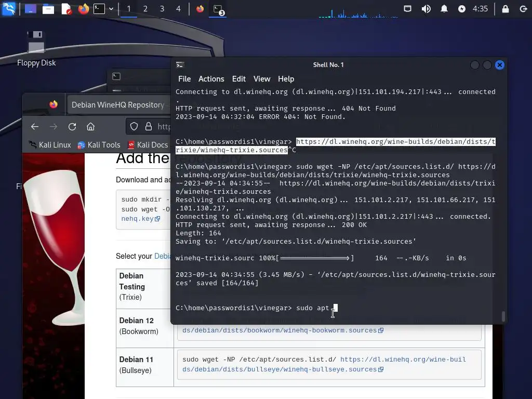Image resolution: width=532 pixels, height=399 pixels.
Task: Expand the terminal launcher dropdown arrow
Action: coord(111,9)
